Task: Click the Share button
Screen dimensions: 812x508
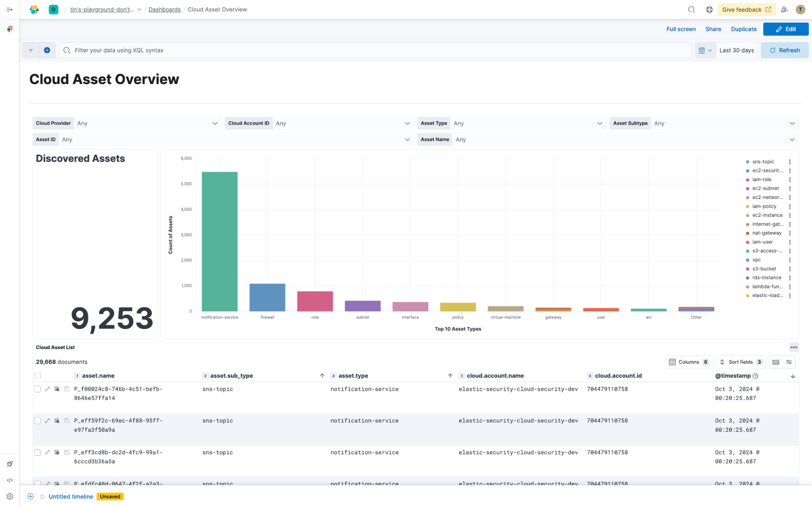Action: tap(713, 29)
